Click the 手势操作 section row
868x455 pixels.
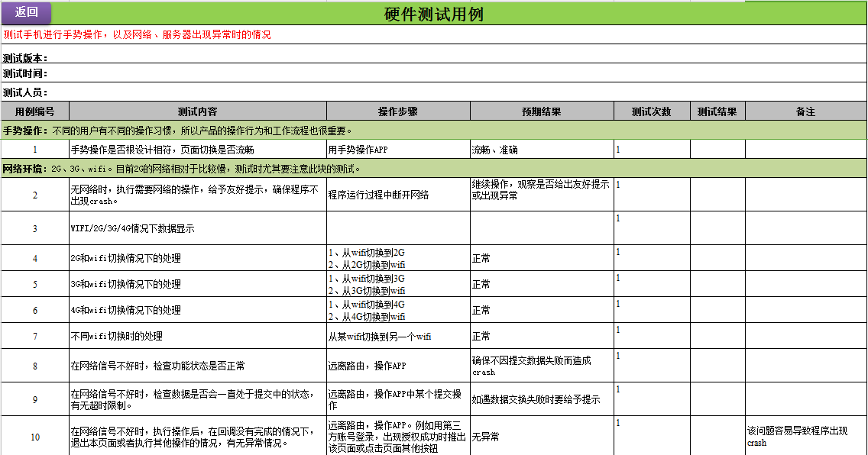pos(433,131)
